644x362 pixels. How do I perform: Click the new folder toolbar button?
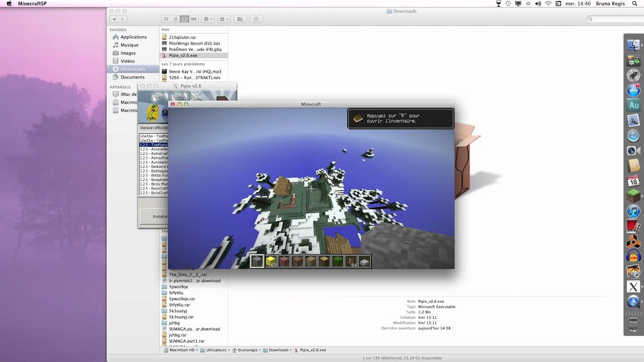[240, 19]
